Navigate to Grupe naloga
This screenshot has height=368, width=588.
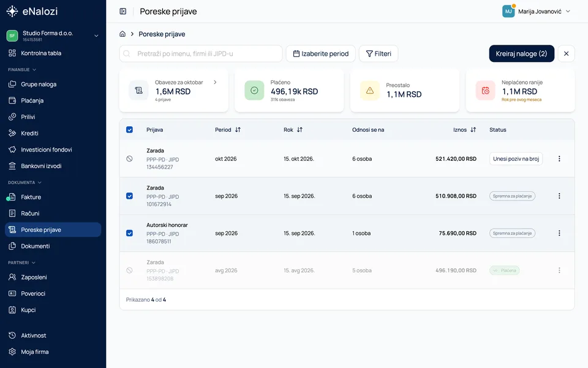click(53, 85)
